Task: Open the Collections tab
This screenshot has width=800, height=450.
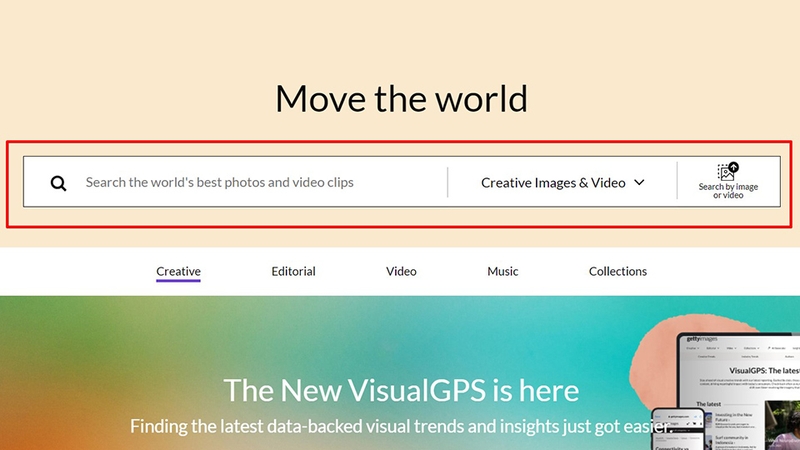Action: [618, 271]
